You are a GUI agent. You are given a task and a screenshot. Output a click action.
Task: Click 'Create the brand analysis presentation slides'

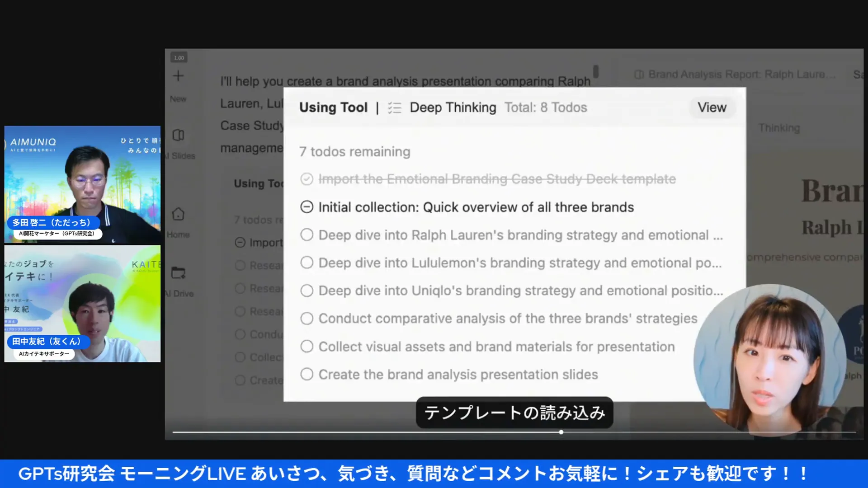pyautogui.click(x=458, y=375)
